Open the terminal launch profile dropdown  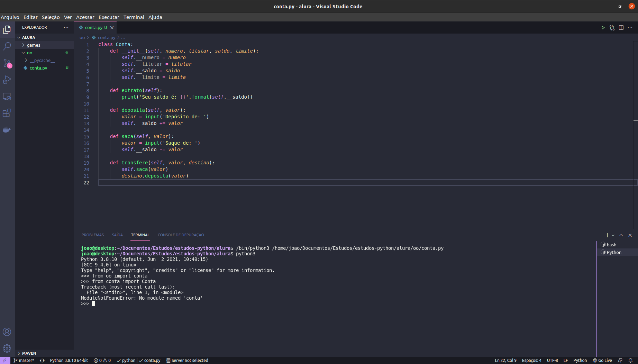(x=613, y=235)
